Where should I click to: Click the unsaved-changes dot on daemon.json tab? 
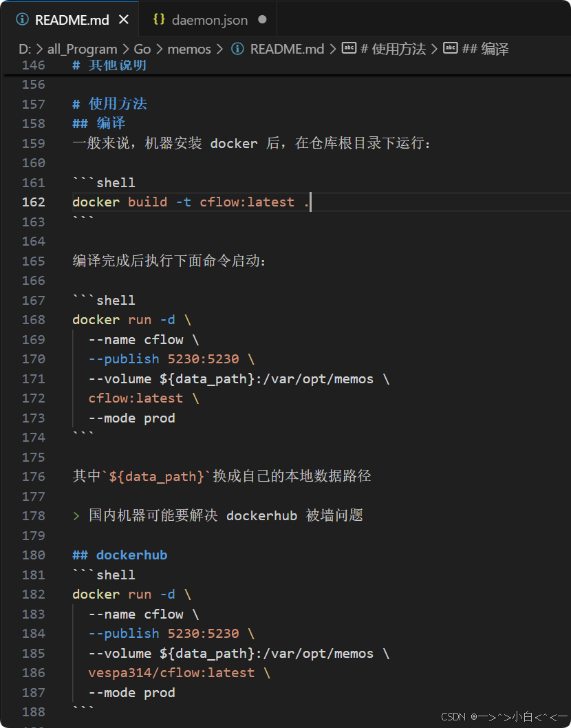[x=262, y=20]
